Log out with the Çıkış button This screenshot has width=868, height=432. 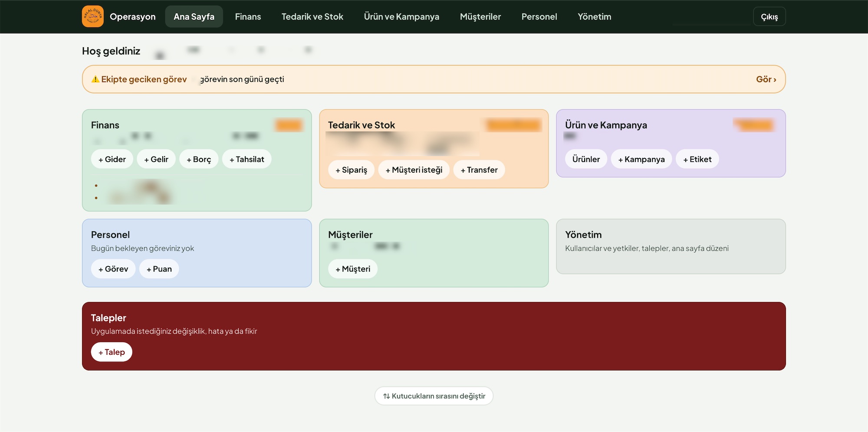(x=769, y=16)
